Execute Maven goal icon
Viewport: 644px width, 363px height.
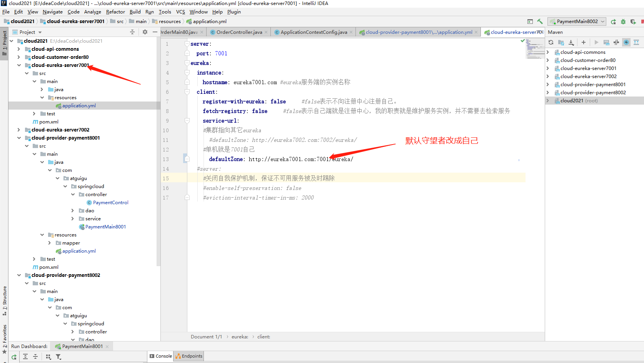[x=606, y=42]
